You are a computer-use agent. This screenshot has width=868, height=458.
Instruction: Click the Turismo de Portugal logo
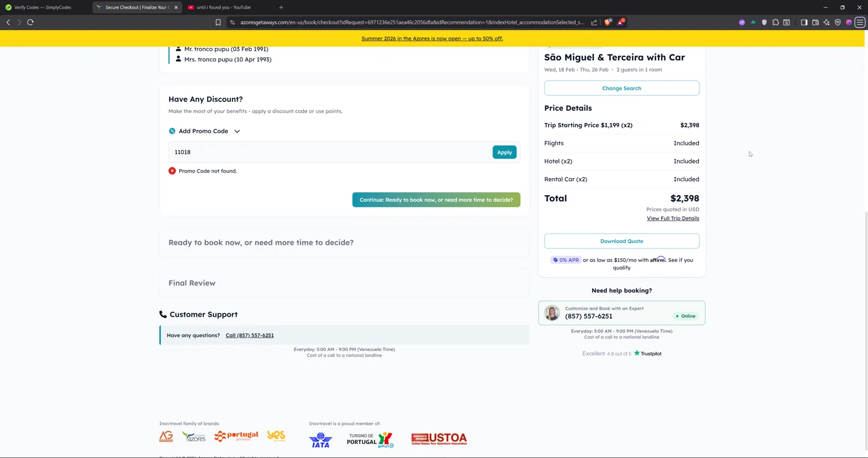coord(370,439)
